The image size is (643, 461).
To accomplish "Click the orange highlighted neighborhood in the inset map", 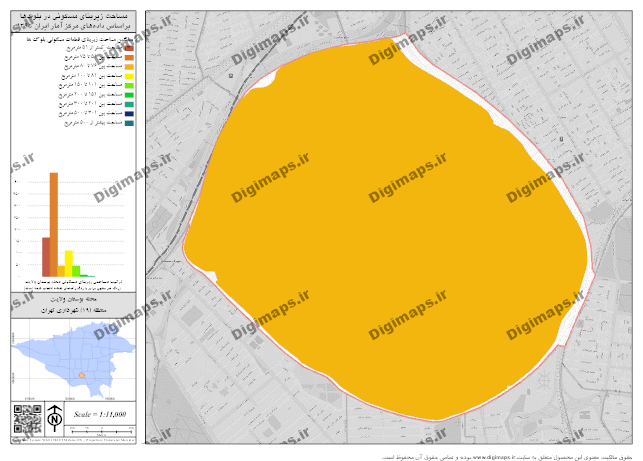I will click(x=82, y=375).
